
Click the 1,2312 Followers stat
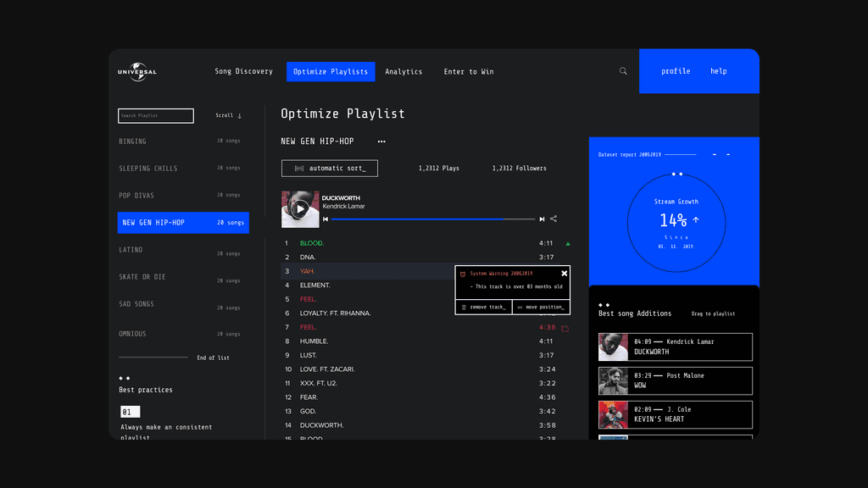pyautogui.click(x=520, y=169)
